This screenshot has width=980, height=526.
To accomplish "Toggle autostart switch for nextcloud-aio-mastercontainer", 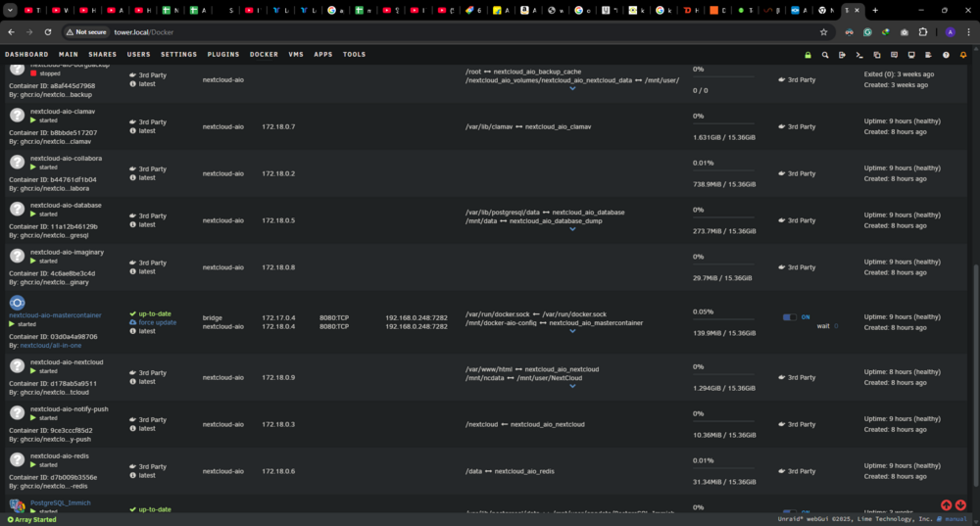I will click(x=789, y=316).
